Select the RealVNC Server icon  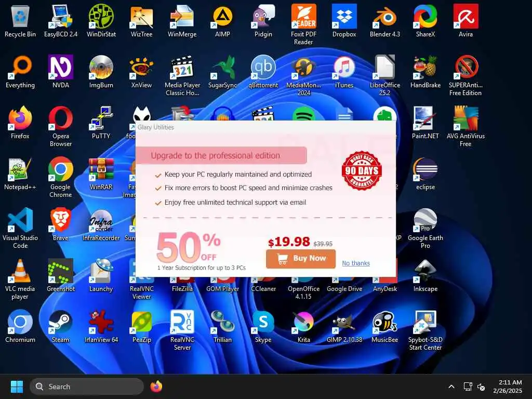tap(182, 330)
